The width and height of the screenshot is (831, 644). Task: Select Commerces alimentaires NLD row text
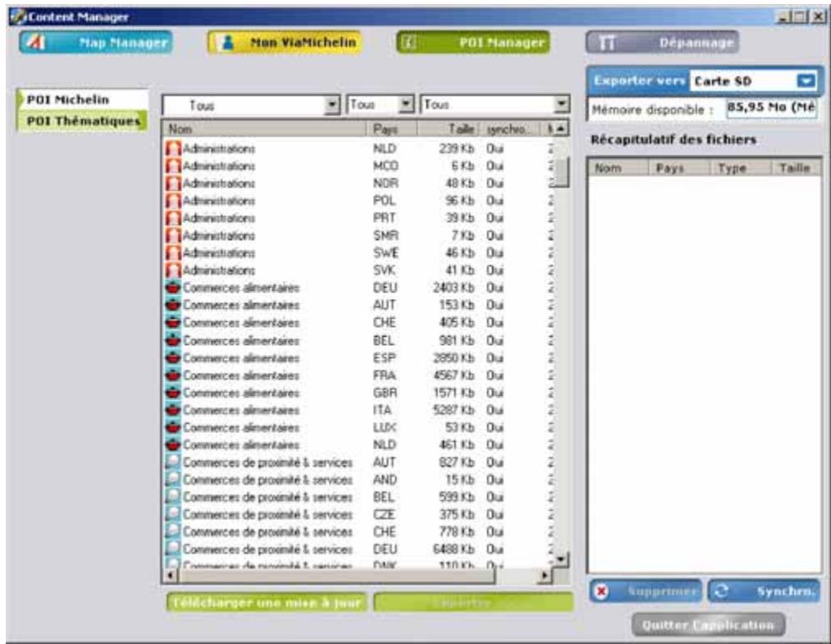click(x=241, y=444)
